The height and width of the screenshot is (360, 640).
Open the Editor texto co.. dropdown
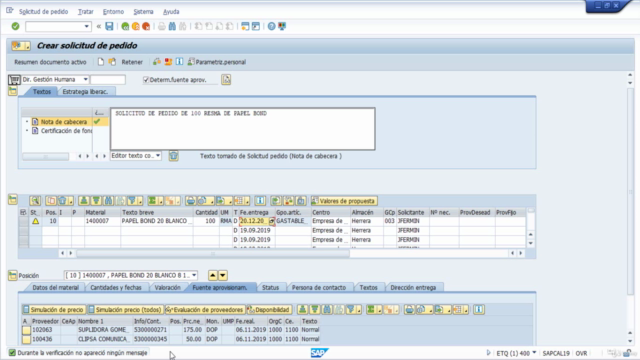[x=158, y=156]
